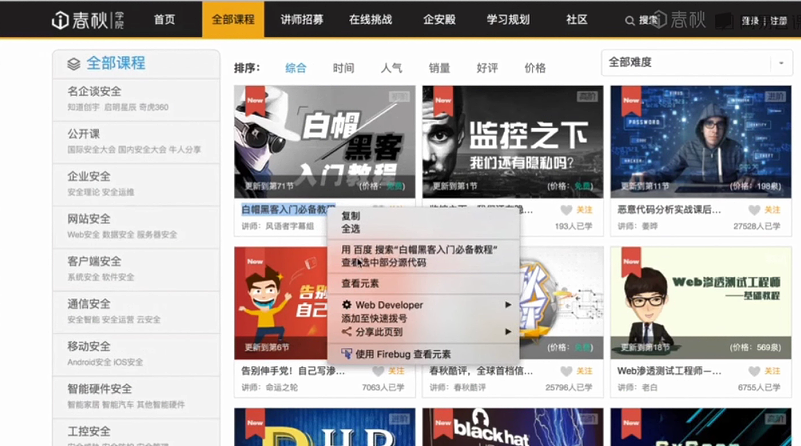Click 牛人分享 sub-link under 公开课

185,150
